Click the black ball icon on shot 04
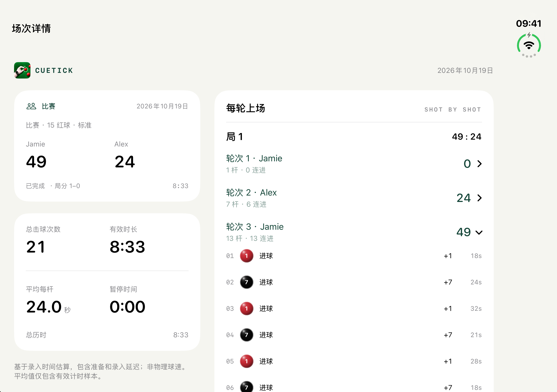The height and width of the screenshot is (392, 557). pyautogui.click(x=246, y=335)
